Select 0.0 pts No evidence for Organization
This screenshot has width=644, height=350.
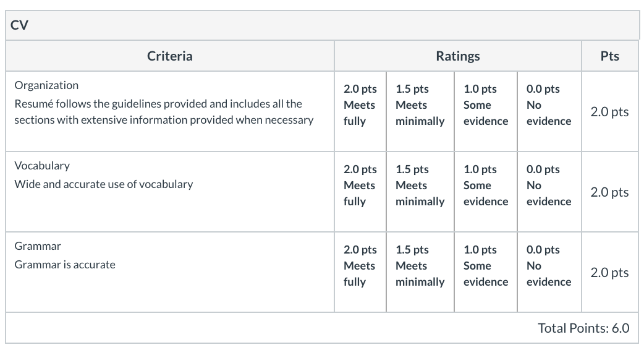pos(549,111)
